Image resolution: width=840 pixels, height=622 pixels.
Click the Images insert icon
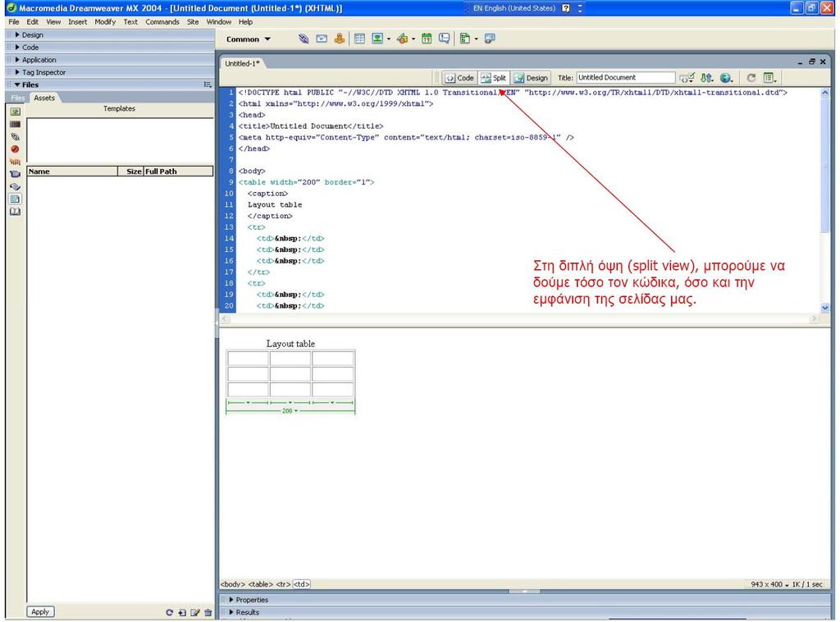click(x=377, y=39)
